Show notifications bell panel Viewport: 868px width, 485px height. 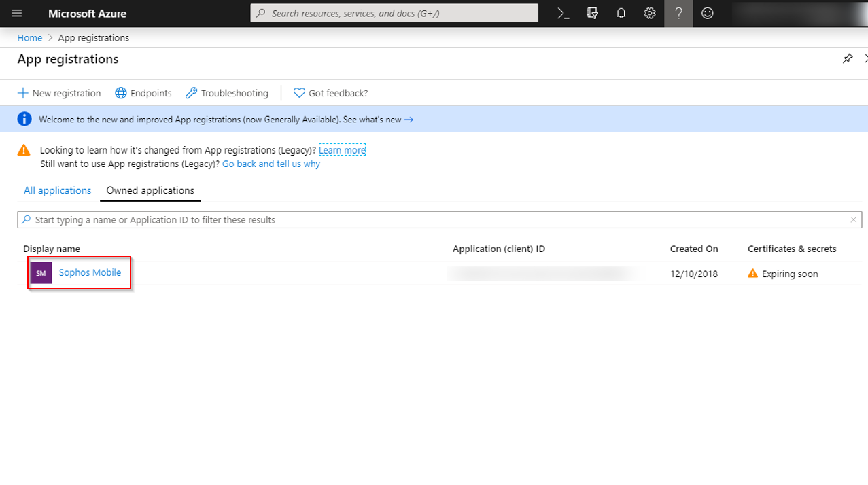[x=621, y=14]
